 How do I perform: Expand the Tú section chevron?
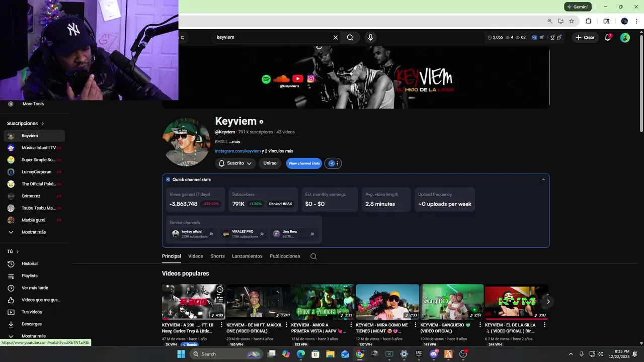click(18, 251)
